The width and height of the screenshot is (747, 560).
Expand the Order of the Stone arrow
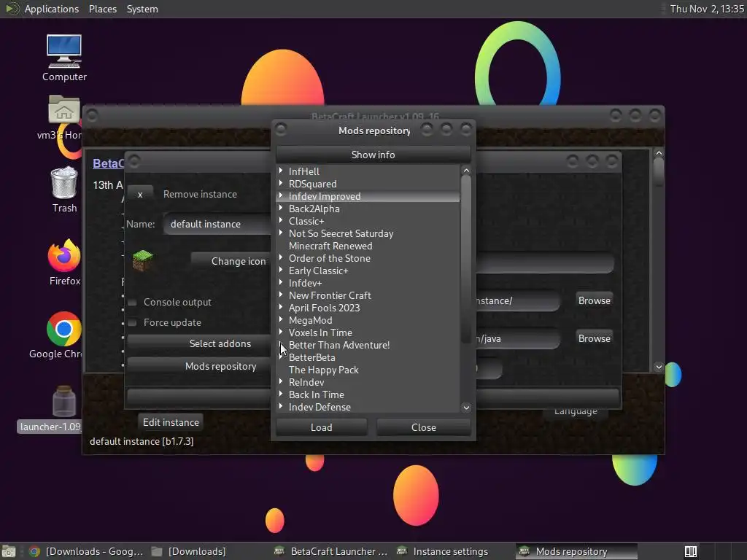pyautogui.click(x=281, y=257)
